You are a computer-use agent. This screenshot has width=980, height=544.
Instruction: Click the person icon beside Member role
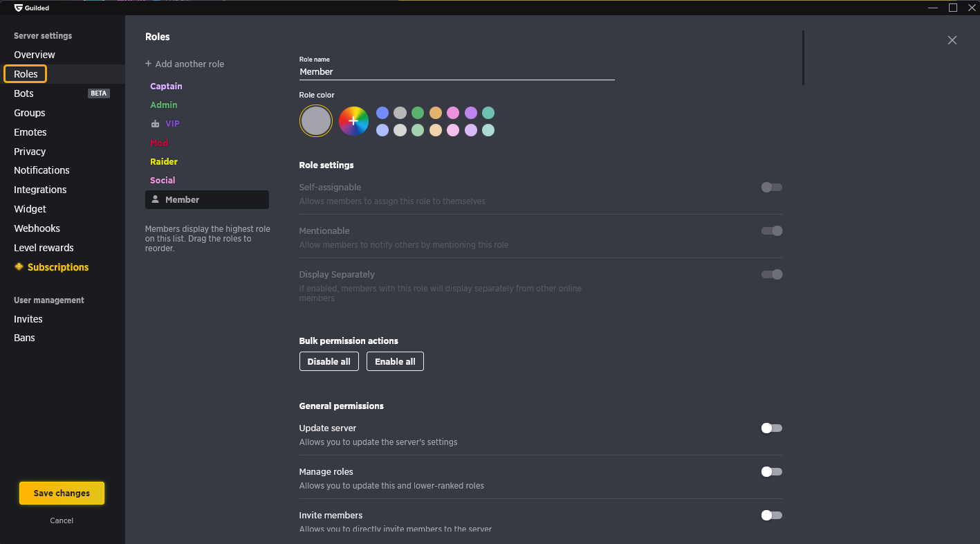click(x=155, y=199)
